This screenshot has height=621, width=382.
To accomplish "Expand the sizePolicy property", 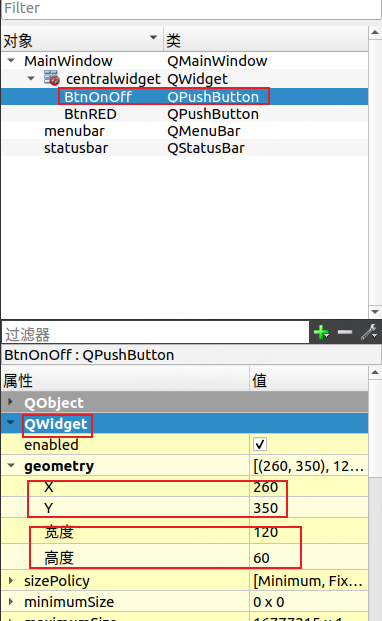I will 11,581.
